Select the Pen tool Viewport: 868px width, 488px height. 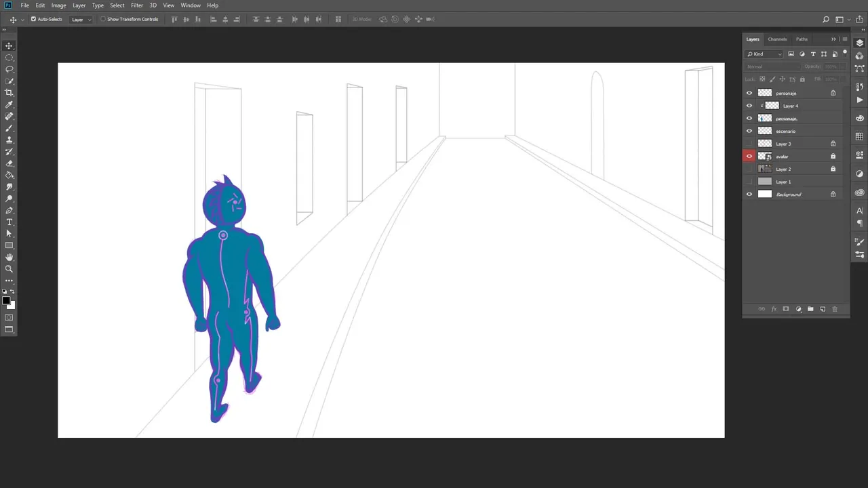[x=9, y=211]
